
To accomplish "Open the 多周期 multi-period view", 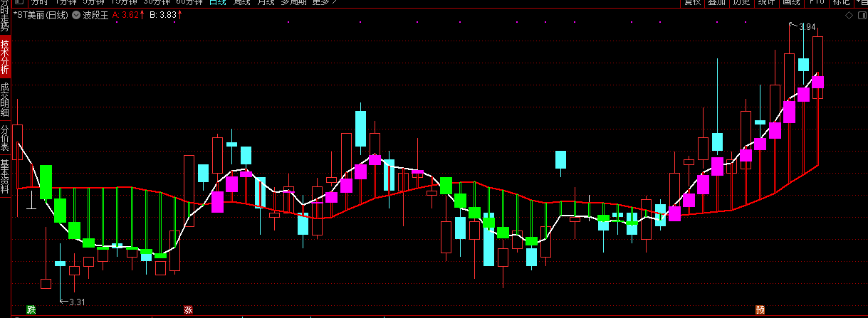I will click(294, 2).
